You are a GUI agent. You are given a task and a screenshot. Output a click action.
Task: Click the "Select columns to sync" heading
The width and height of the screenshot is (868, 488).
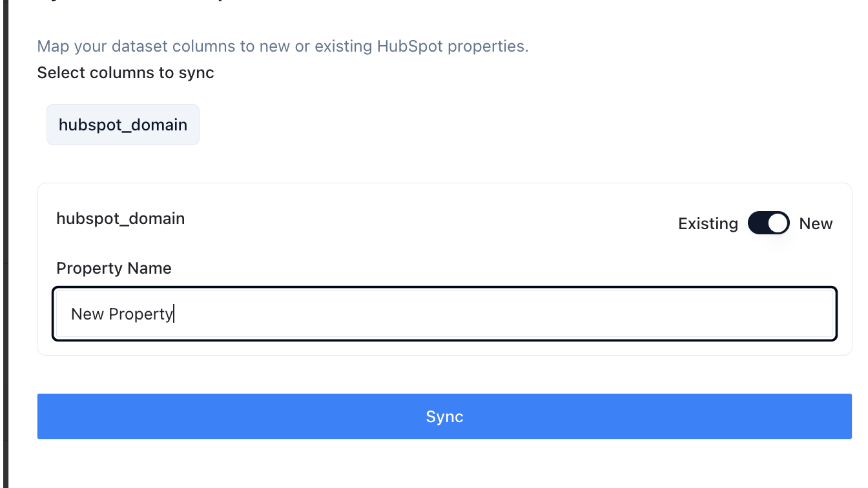(x=125, y=73)
